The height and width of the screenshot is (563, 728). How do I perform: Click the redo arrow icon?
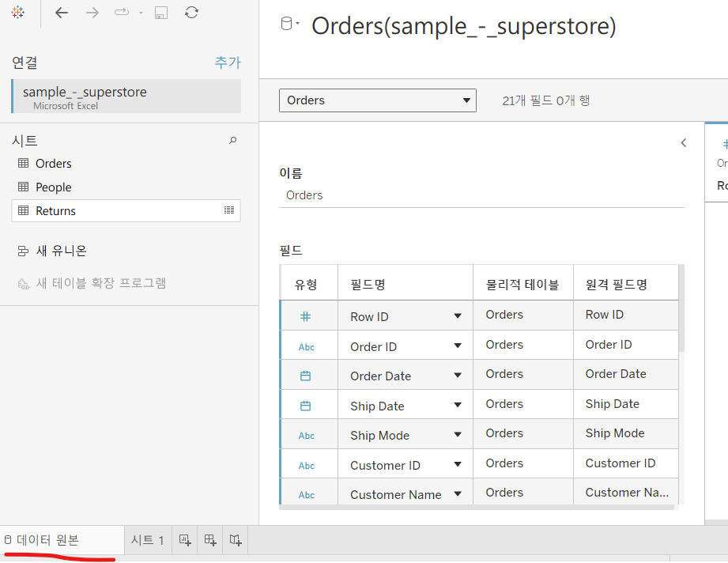122,12
